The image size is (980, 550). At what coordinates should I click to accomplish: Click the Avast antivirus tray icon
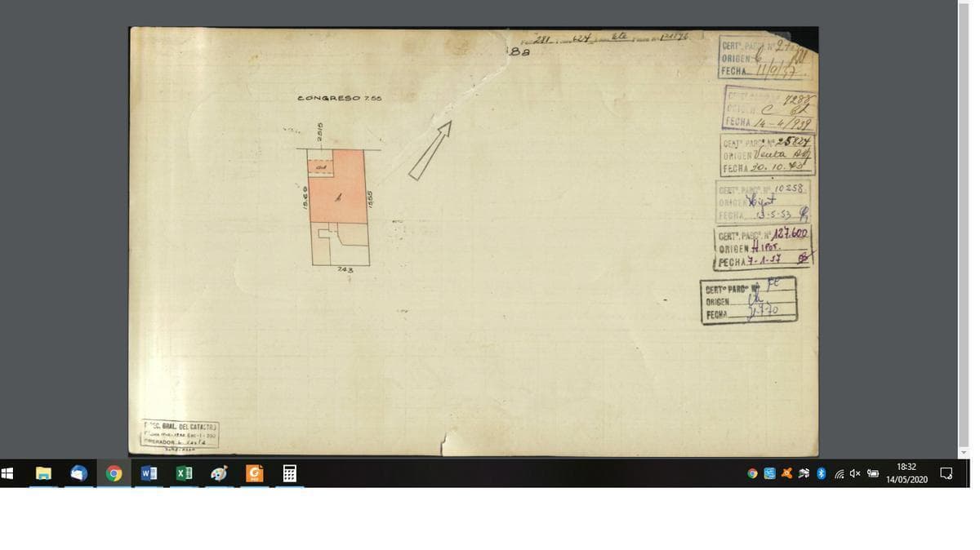(786, 473)
